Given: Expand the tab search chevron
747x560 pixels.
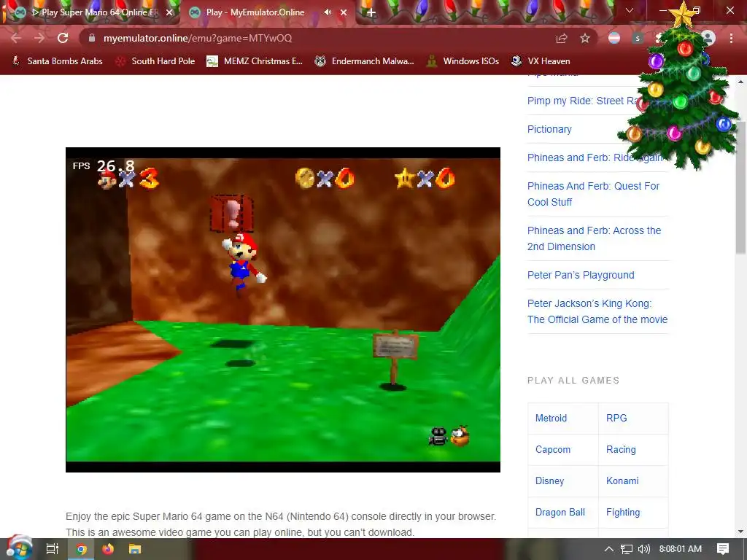Looking at the screenshot, I should coord(630,10).
